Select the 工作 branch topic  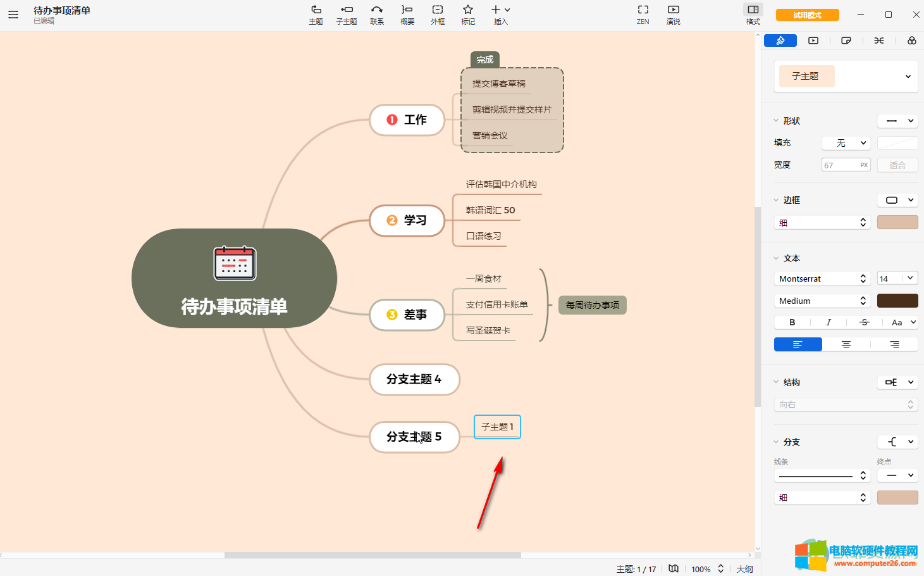pyautogui.click(x=407, y=120)
